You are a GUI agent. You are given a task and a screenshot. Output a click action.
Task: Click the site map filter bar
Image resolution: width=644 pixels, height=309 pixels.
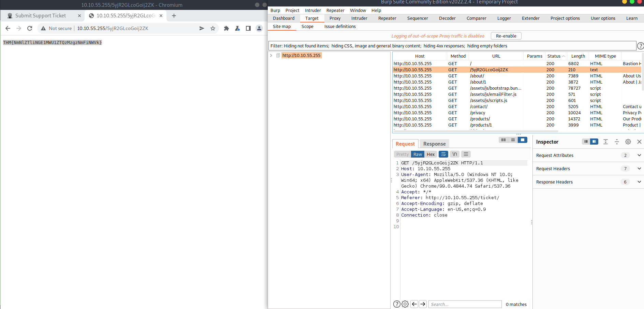452,46
